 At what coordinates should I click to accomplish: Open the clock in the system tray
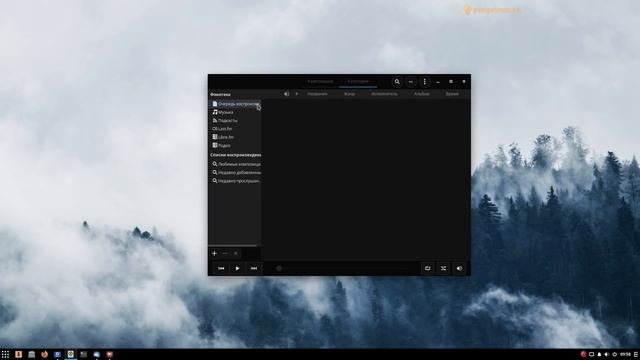[x=625, y=354]
